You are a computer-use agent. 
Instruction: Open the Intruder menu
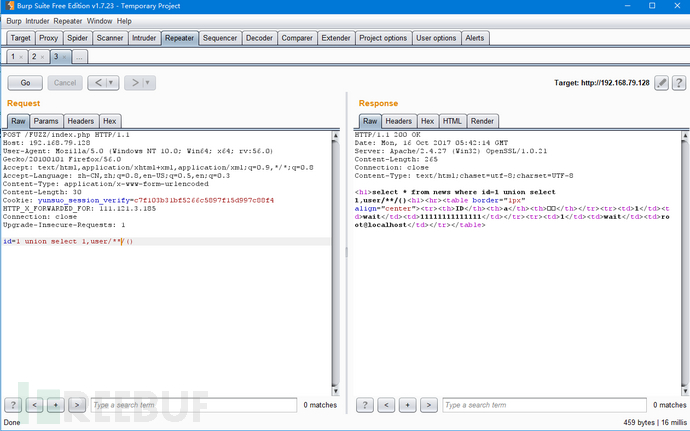37,21
